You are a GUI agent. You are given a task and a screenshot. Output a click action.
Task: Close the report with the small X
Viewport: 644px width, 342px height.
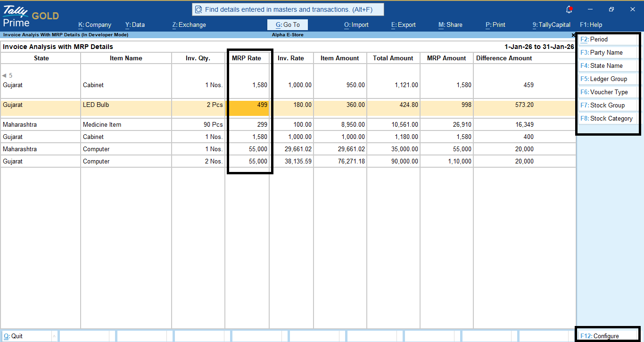573,35
